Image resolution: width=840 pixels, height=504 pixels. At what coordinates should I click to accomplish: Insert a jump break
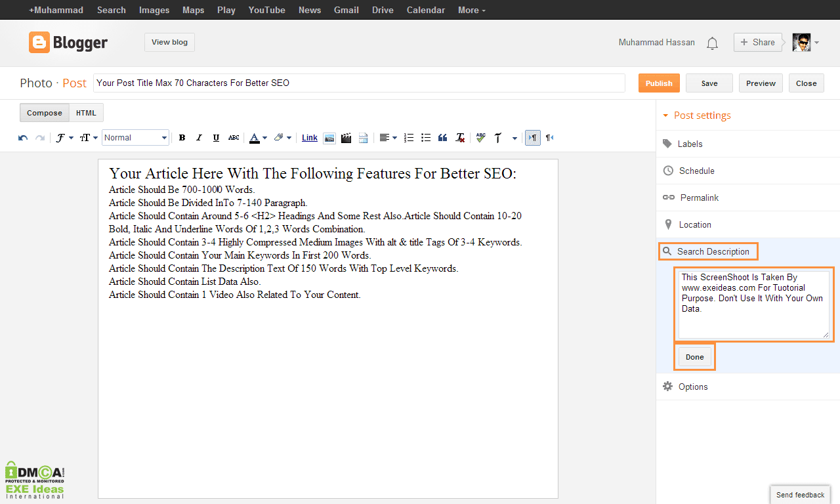[363, 138]
